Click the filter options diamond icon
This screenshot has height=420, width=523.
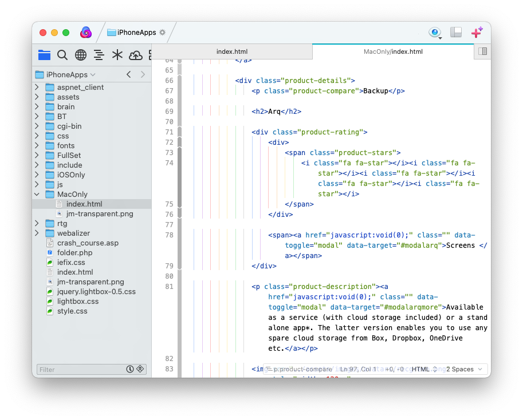140,369
